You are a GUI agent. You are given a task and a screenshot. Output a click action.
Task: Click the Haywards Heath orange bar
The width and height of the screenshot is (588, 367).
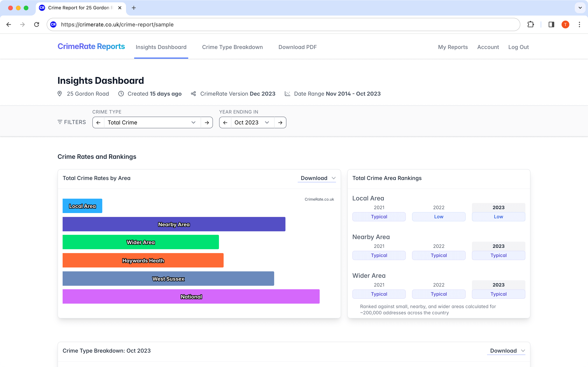click(x=143, y=260)
